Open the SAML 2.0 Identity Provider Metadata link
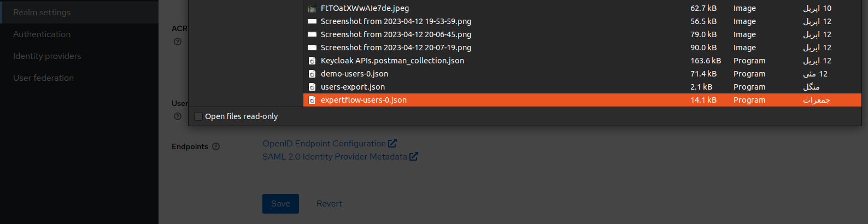Viewport: 868px width, 224px height. pyautogui.click(x=335, y=156)
